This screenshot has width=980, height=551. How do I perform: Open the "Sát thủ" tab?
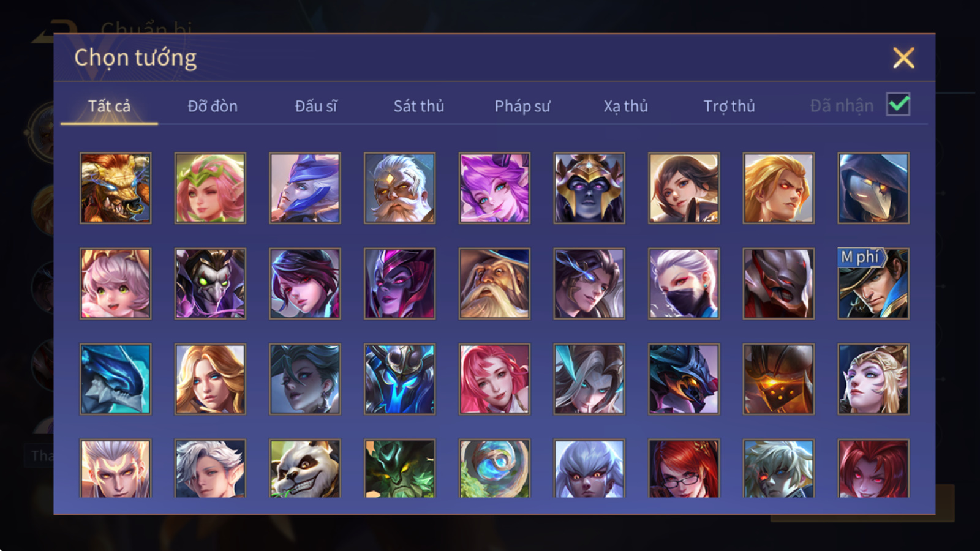[419, 106]
